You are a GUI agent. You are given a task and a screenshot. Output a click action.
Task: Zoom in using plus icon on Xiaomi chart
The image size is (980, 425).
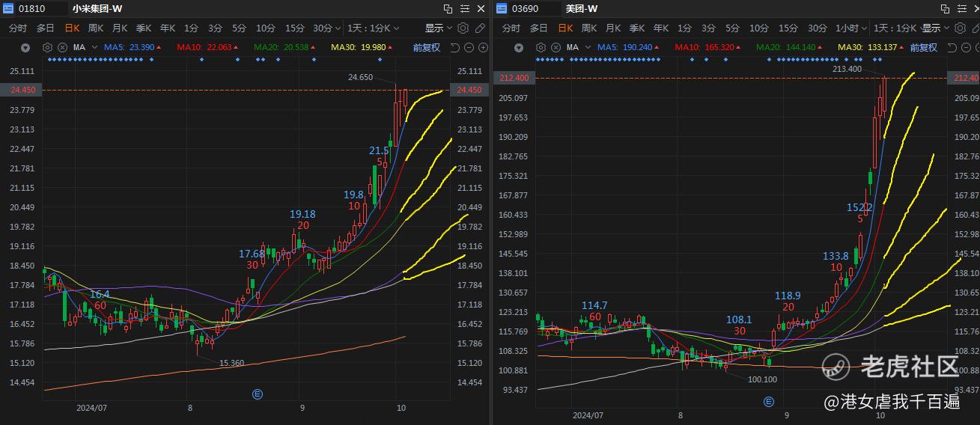tap(483, 47)
